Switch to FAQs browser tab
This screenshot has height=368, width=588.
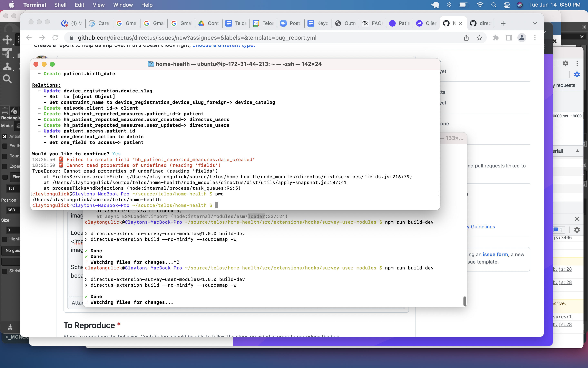pos(373,23)
